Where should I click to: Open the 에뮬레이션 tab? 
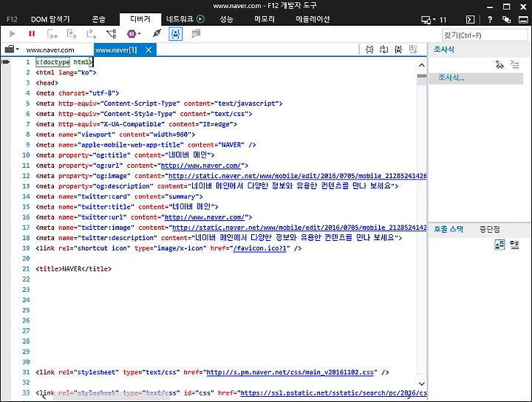pyautogui.click(x=313, y=19)
